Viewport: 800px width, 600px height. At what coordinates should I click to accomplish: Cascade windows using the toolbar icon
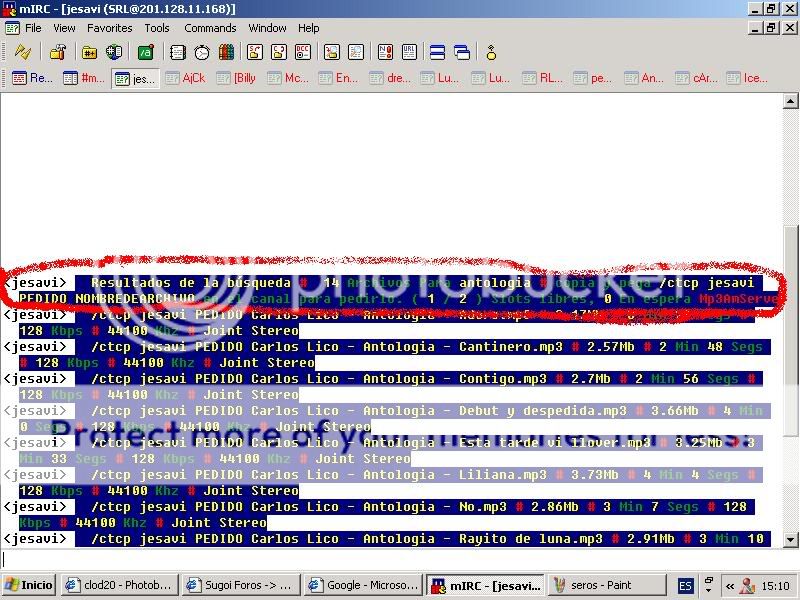[462, 52]
